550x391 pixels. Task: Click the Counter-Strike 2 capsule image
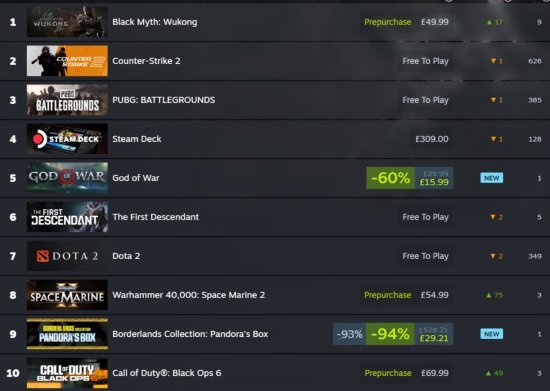67,61
